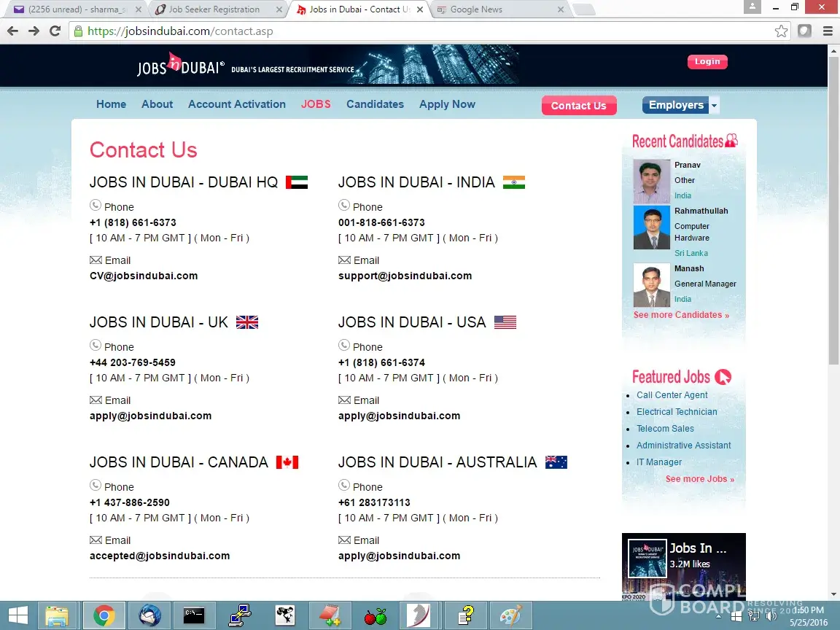The image size is (840, 630).
Task: Click the Employers button
Action: coord(676,105)
